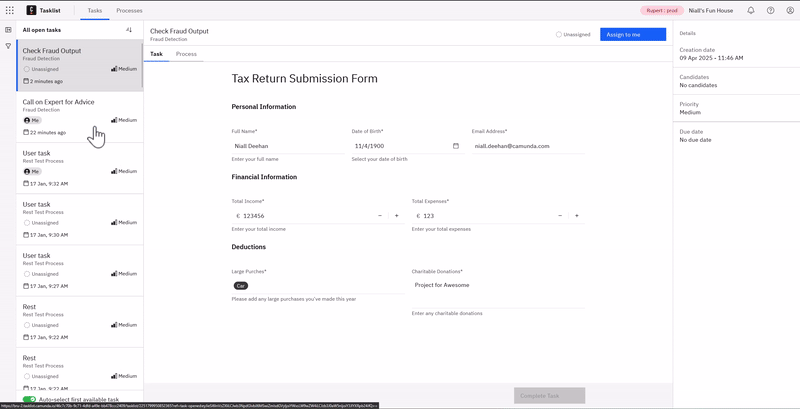The width and height of the screenshot is (800, 409).
Task: Click the task filter funnel icon
Action: pos(8,46)
